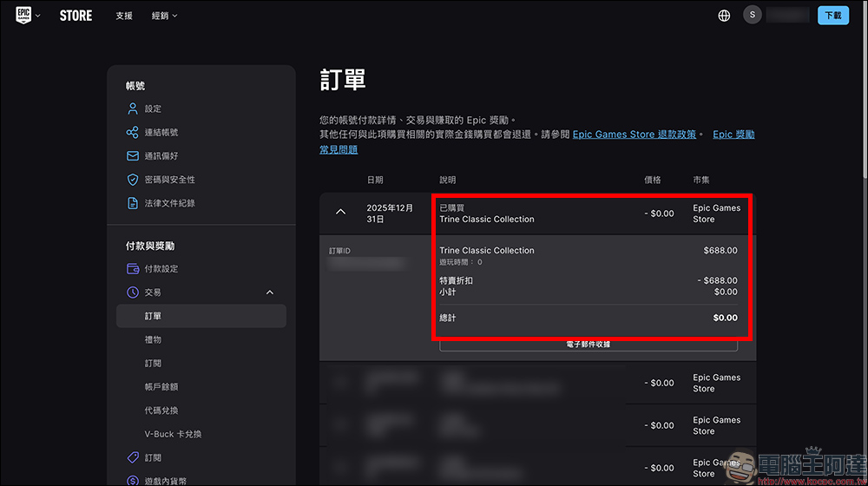Click the 2025年12月31日 order date
The height and width of the screenshot is (486, 868).
(x=390, y=213)
